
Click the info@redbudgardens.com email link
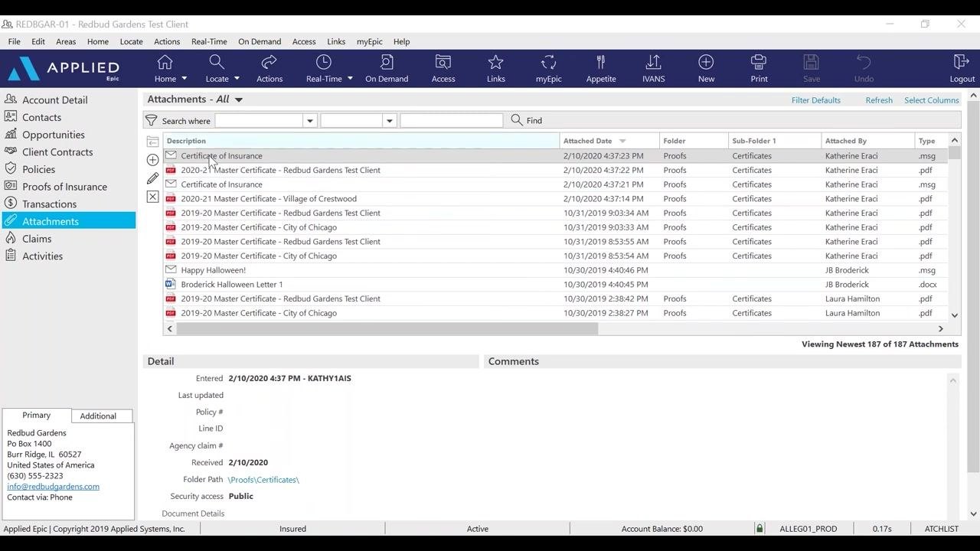tap(54, 487)
